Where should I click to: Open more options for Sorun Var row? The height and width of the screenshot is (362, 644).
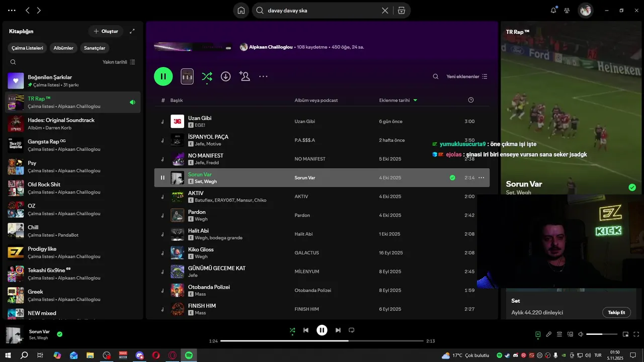tap(481, 177)
